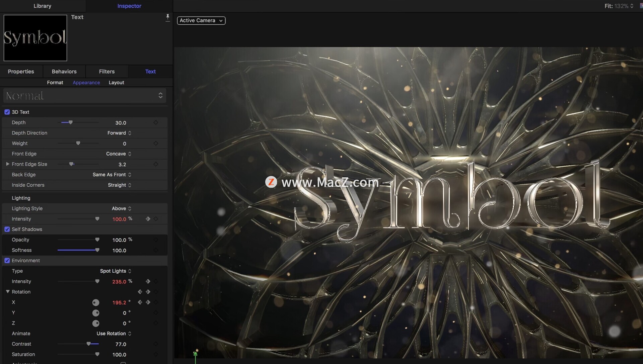Select the Text inspector tab
643x364 pixels.
coord(150,72)
